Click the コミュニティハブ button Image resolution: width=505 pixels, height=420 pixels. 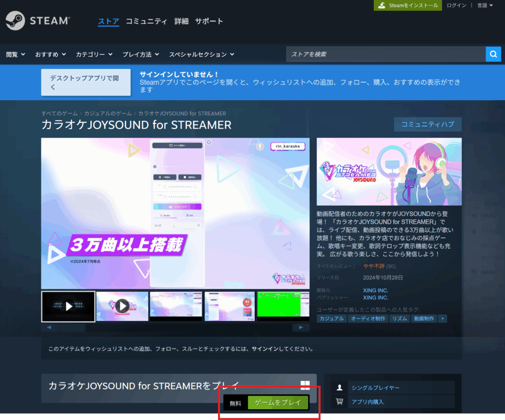coord(428,124)
